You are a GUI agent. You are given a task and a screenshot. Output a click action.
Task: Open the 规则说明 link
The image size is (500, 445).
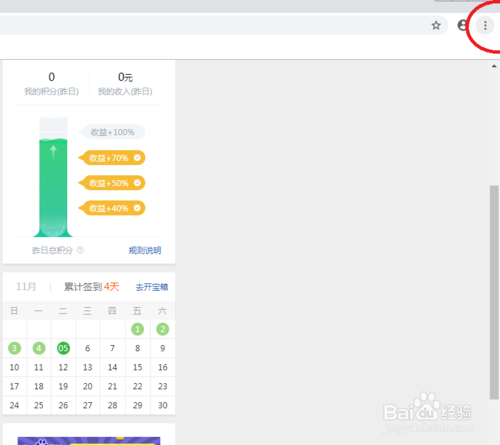click(145, 250)
